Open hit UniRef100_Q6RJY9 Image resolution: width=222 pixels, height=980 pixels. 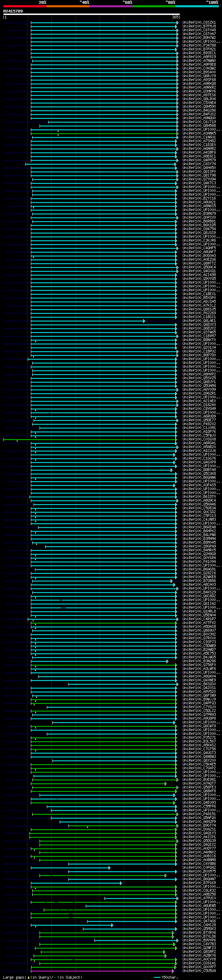pyautogui.click(x=199, y=76)
